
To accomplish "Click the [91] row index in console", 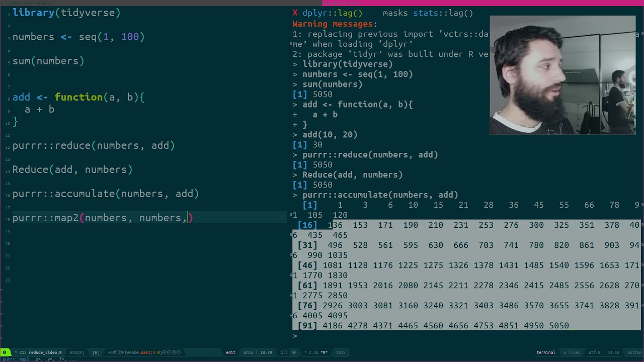I will (x=307, y=325).
